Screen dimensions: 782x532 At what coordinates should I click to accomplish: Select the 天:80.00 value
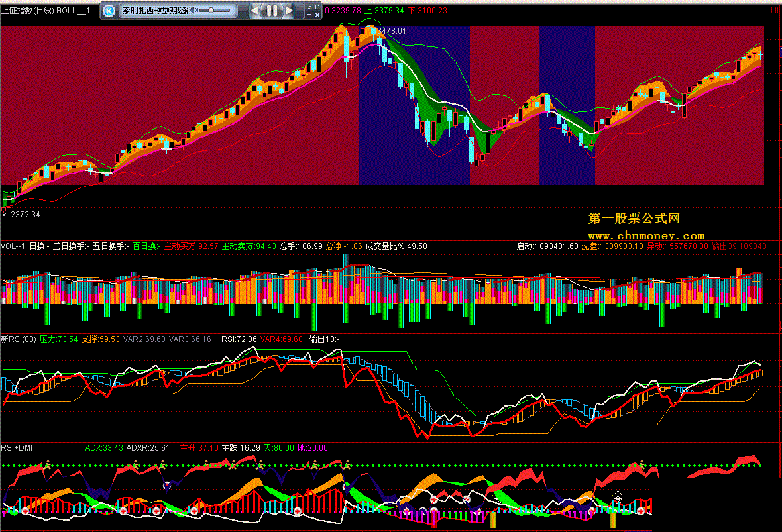tap(279, 448)
